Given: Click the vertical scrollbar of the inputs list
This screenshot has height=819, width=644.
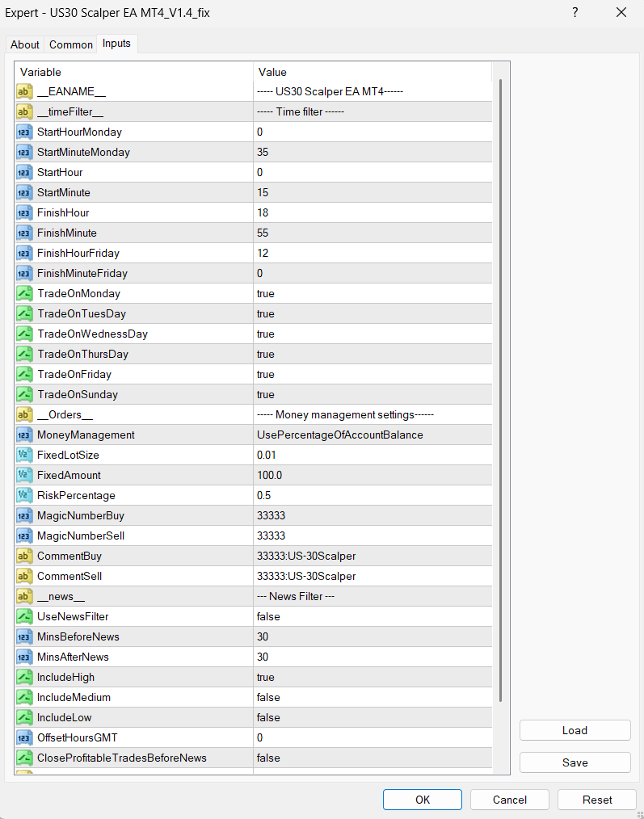Looking at the screenshot, I should click(501, 388).
